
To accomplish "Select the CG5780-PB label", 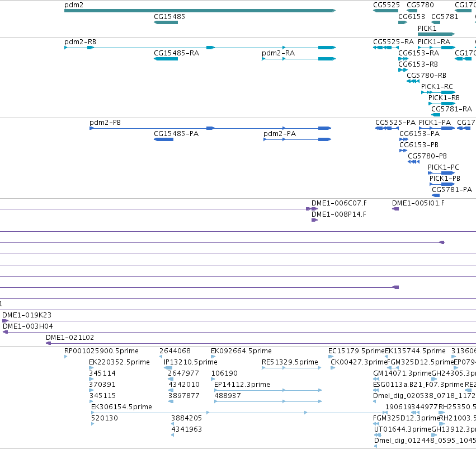I will pos(427,156).
